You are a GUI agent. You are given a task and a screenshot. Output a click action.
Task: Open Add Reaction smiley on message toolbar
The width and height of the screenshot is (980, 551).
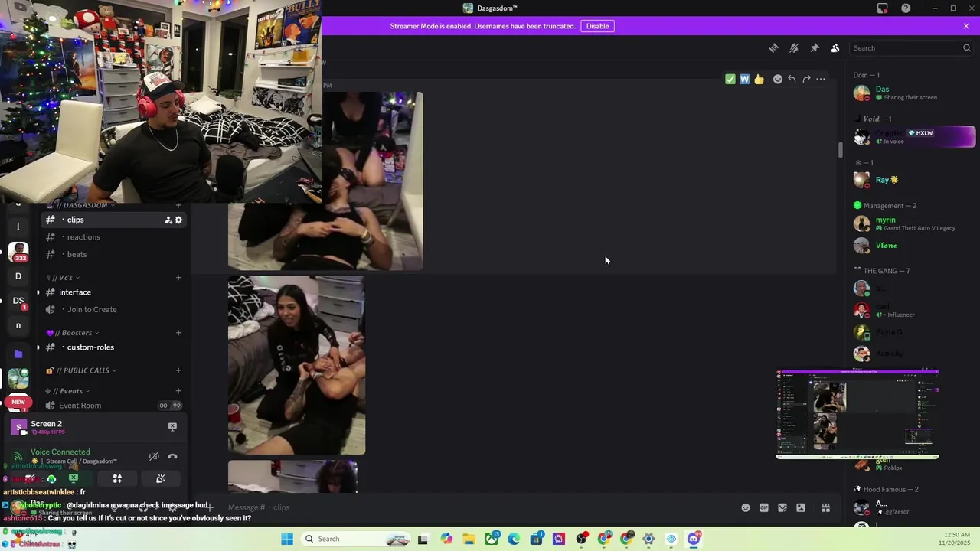778,79
